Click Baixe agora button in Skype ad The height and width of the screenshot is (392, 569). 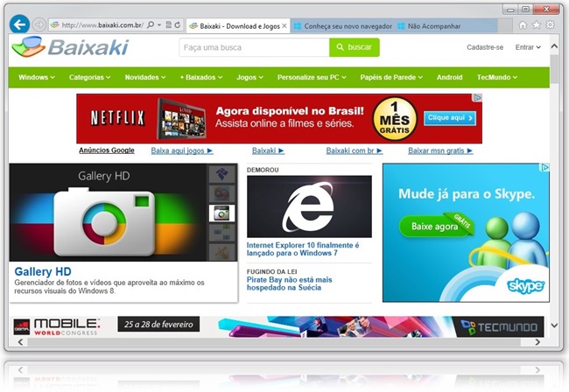(435, 227)
